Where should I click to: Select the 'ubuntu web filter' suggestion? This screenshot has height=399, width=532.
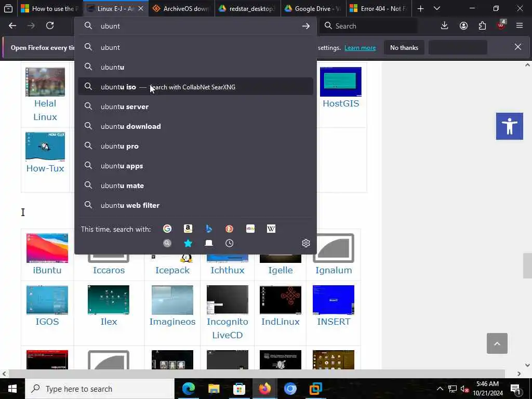195,205
